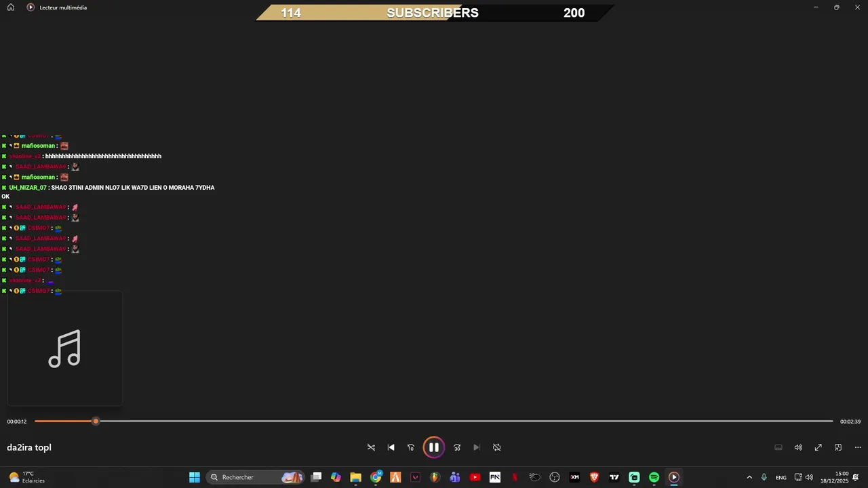Click the grayed-out subtitles icon
The width and height of the screenshot is (868, 488).
click(x=778, y=447)
